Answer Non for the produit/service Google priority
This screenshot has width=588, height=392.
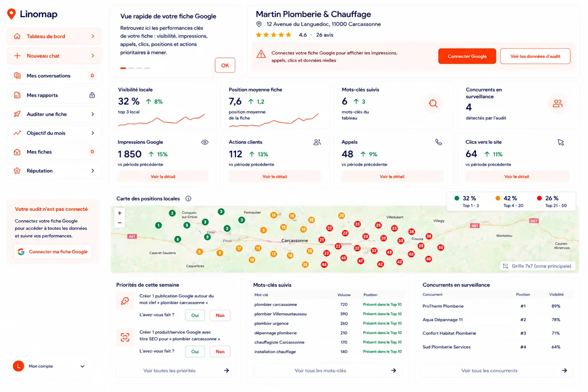pos(220,351)
